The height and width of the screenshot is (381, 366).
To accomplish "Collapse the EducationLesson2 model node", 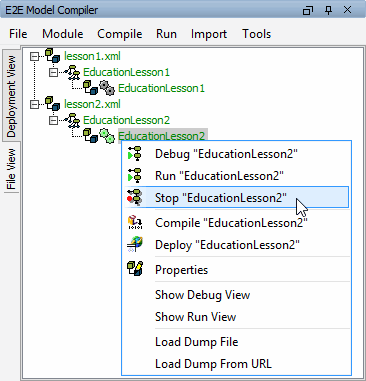I will (53, 120).
